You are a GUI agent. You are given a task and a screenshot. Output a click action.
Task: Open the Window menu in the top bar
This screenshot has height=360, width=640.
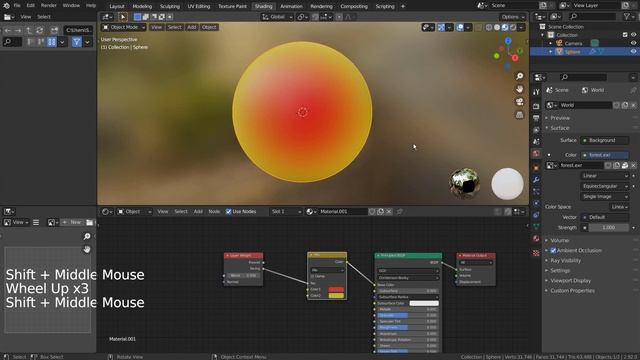(x=71, y=6)
